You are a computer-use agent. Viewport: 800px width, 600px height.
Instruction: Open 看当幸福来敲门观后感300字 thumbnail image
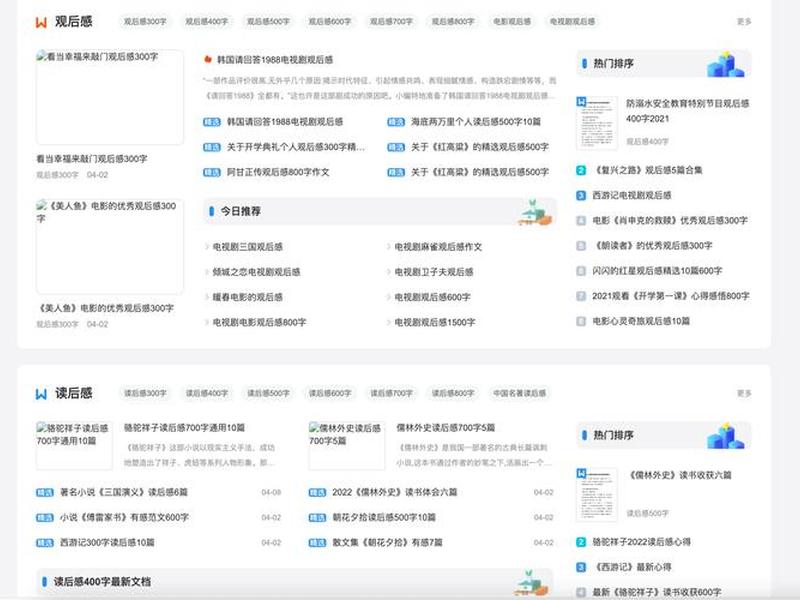[x=110, y=97]
